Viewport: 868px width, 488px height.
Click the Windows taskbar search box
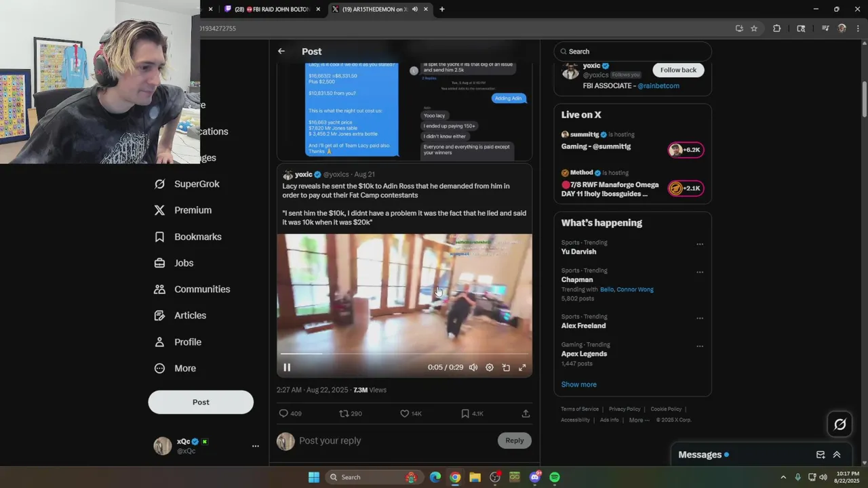(373, 477)
